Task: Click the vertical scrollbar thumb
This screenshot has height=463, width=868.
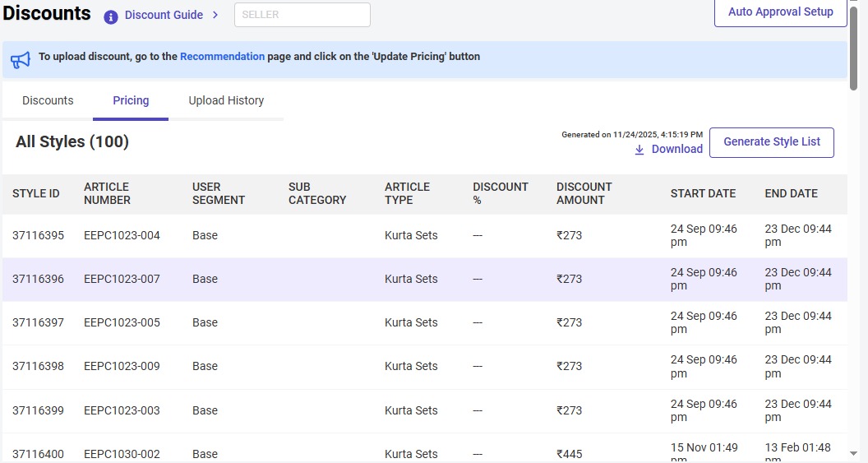Action: tap(853, 47)
